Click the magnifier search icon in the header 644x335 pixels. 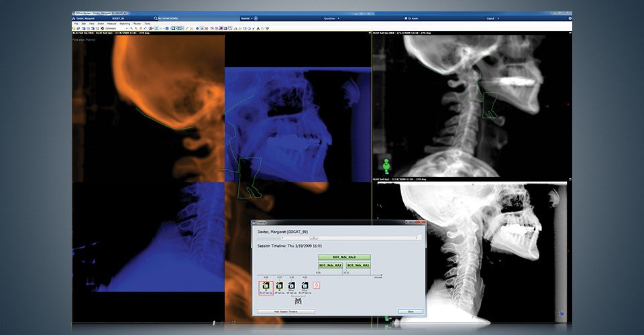click(x=156, y=19)
